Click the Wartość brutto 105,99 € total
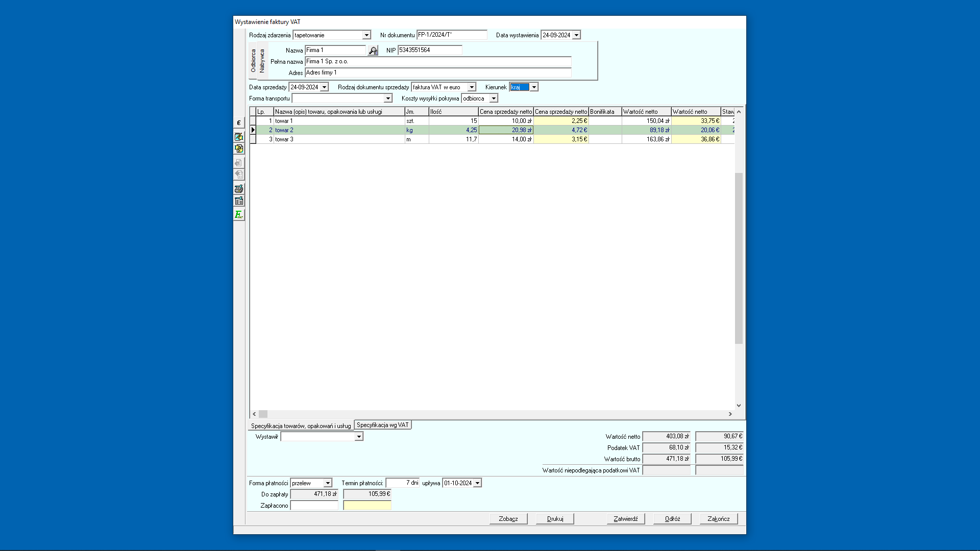This screenshot has height=551, width=980. coord(720,459)
